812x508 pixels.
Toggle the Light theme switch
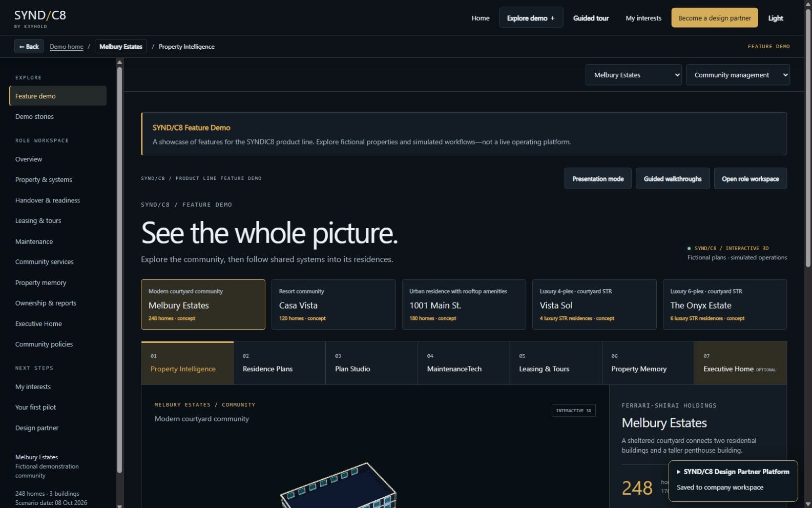click(775, 18)
